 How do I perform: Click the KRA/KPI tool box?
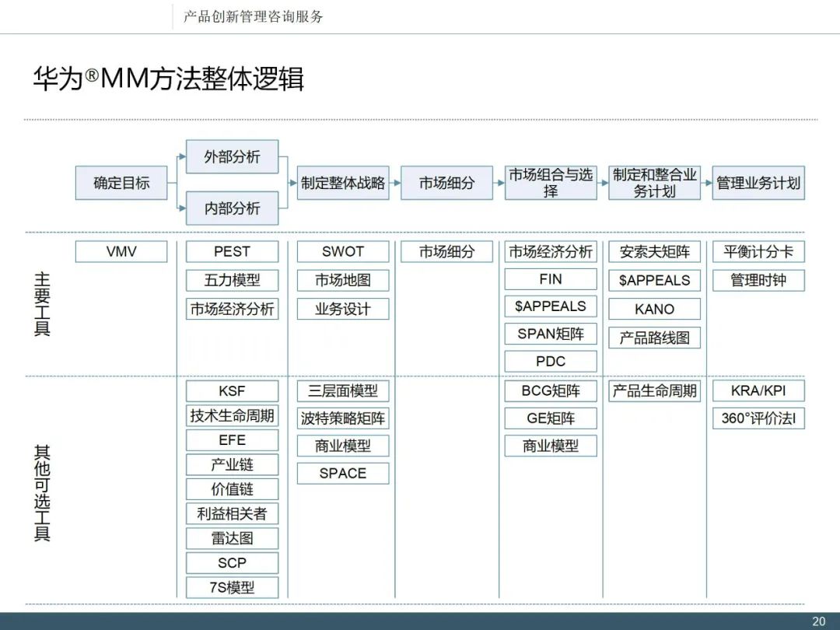tap(758, 391)
